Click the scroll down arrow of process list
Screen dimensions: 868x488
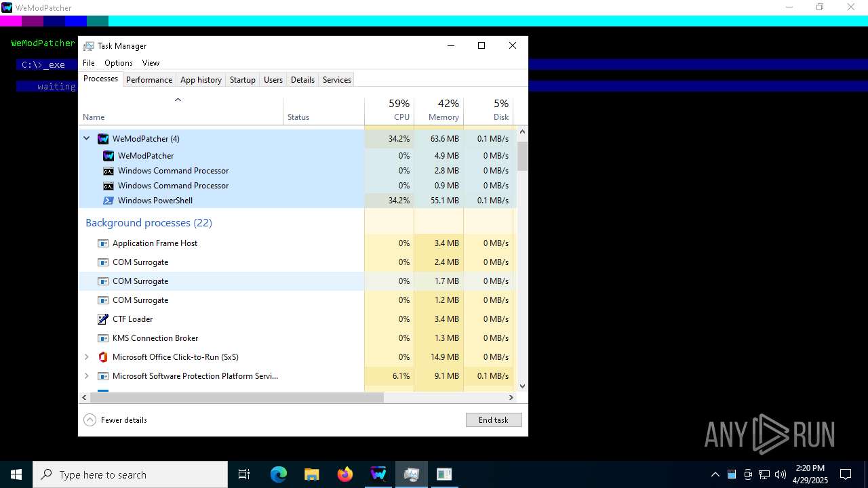pos(522,386)
